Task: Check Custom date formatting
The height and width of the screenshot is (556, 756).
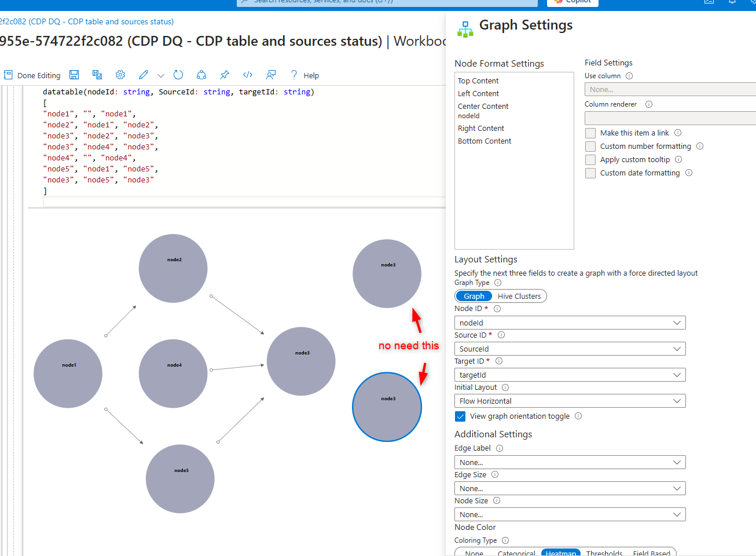Action: point(590,173)
